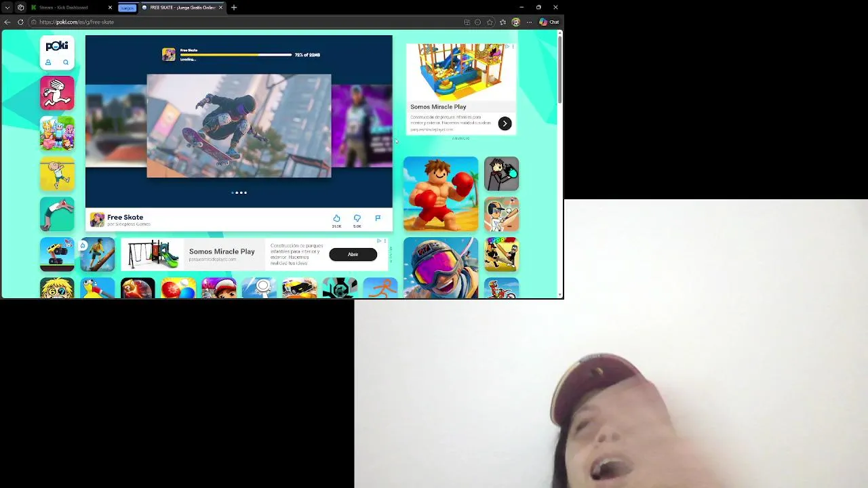868x488 pixels.
Task: Click the arrow button on Somos Miracle Play ad
Action: [505, 123]
